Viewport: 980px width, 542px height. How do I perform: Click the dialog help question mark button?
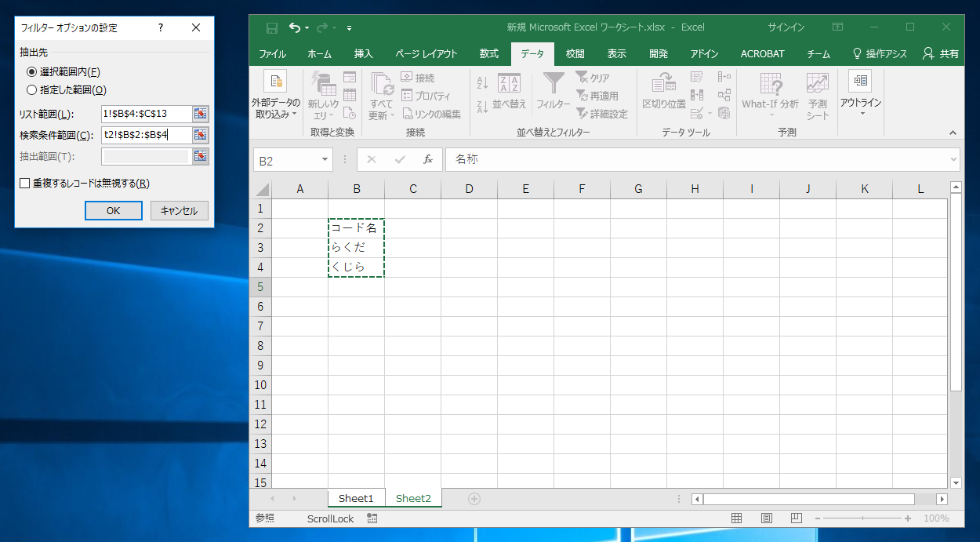tap(161, 27)
